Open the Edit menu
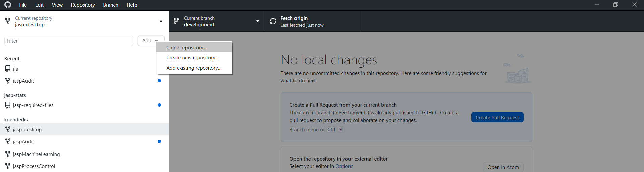 pos(39,5)
